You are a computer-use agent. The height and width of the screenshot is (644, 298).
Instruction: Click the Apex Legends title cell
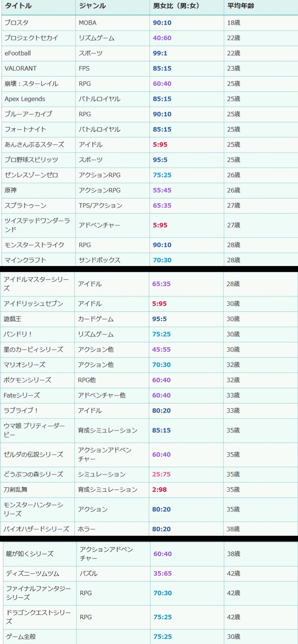[38, 99]
